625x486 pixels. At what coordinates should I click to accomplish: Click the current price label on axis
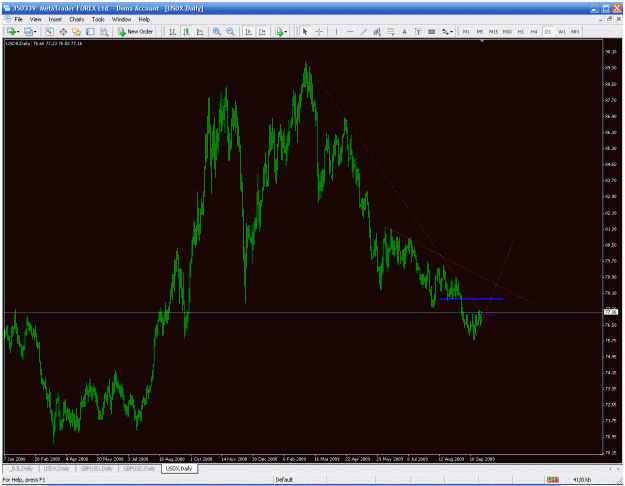tap(611, 312)
